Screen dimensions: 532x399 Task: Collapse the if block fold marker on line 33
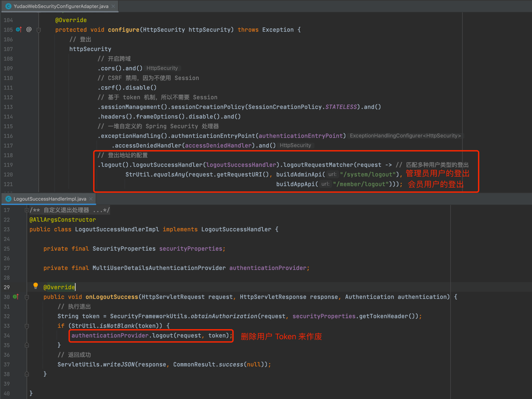(27, 326)
